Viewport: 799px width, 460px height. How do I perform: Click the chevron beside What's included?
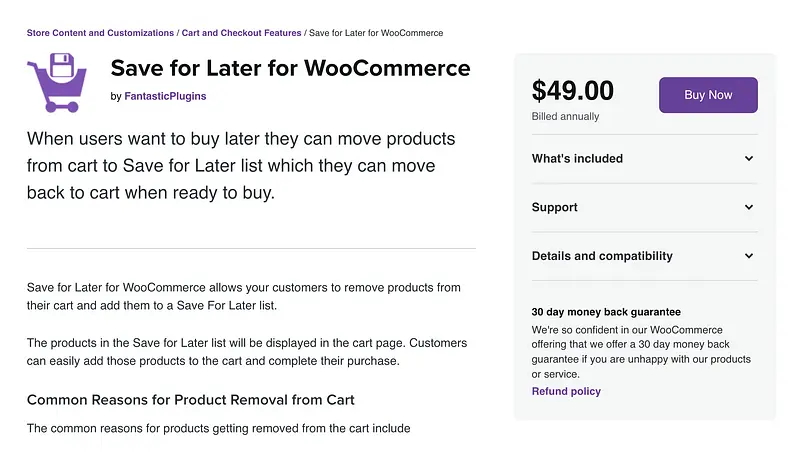click(749, 159)
